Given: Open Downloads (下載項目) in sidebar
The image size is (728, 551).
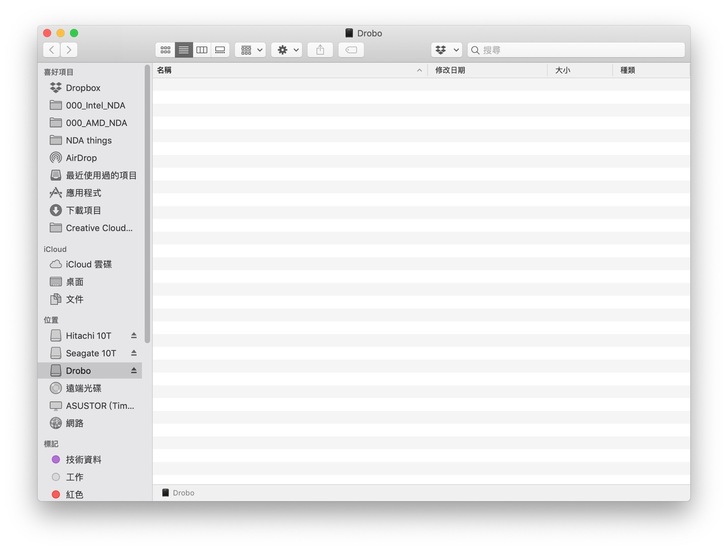Looking at the screenshot, I should tap(90, 210).
